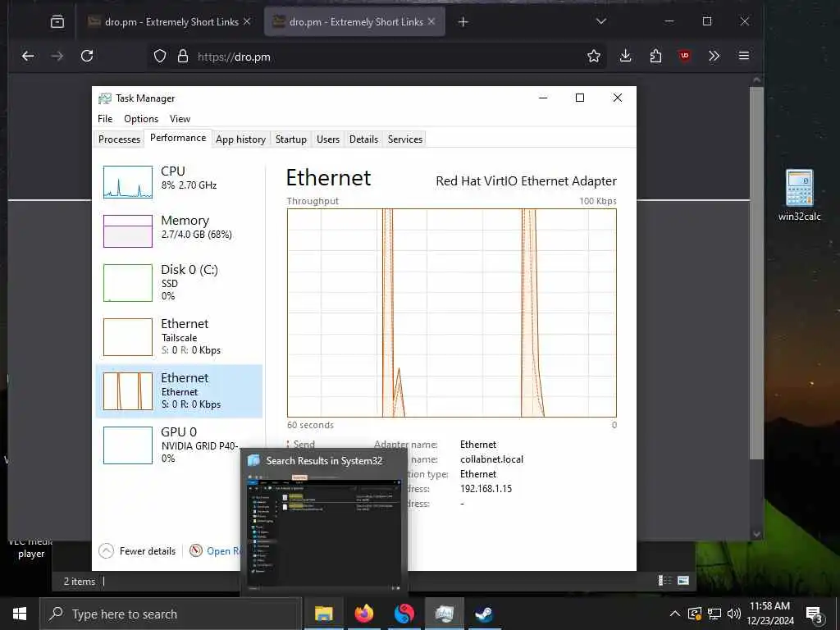The height and width of the screenshot is (630, 840).
Task: Bookmark this page with star
Action: coord(594,57)
